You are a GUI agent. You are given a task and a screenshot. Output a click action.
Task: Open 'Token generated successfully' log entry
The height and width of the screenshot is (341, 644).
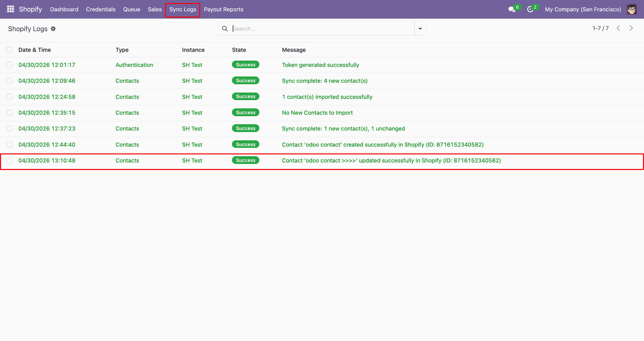click(320, 65)
